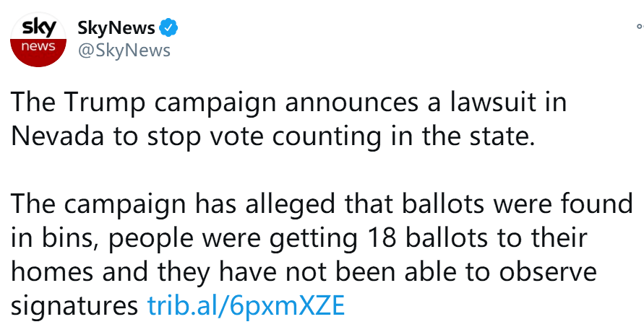Screen dimensions: 644x327
Task: Click the blue verified checkmark badge
Action: click(168, 28)
